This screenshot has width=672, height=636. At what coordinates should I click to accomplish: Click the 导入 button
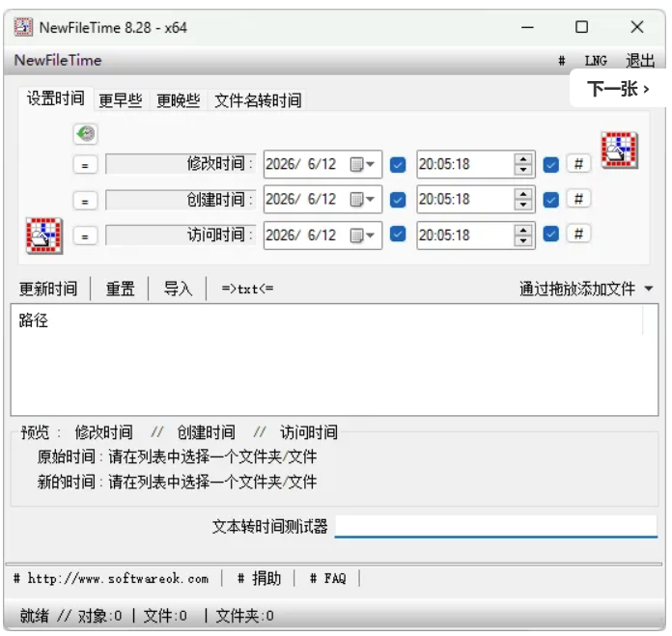pos(178,290)
